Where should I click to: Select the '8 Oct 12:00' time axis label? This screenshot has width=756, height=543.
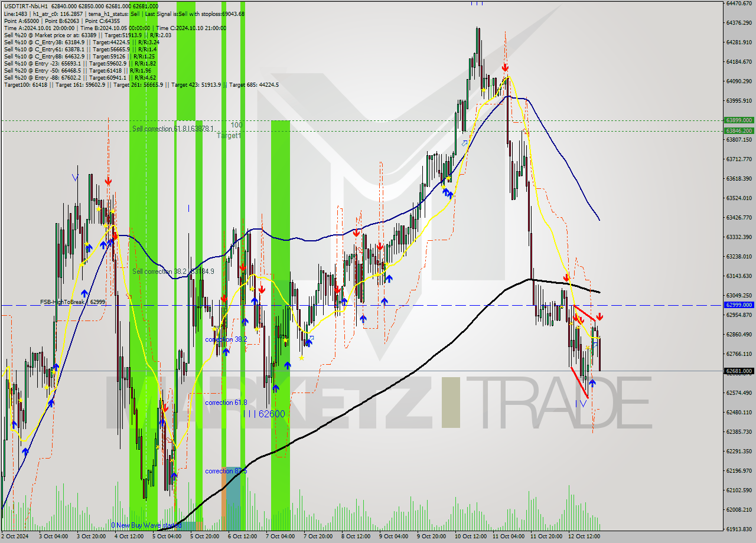click(356, 537)
